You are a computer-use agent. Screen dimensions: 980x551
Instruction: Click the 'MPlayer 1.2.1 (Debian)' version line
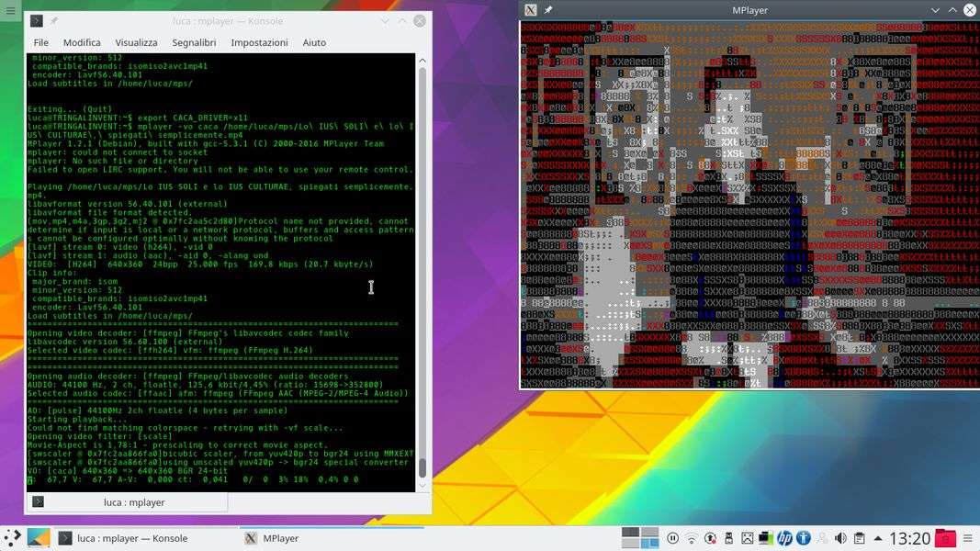(x=206, y=143)
